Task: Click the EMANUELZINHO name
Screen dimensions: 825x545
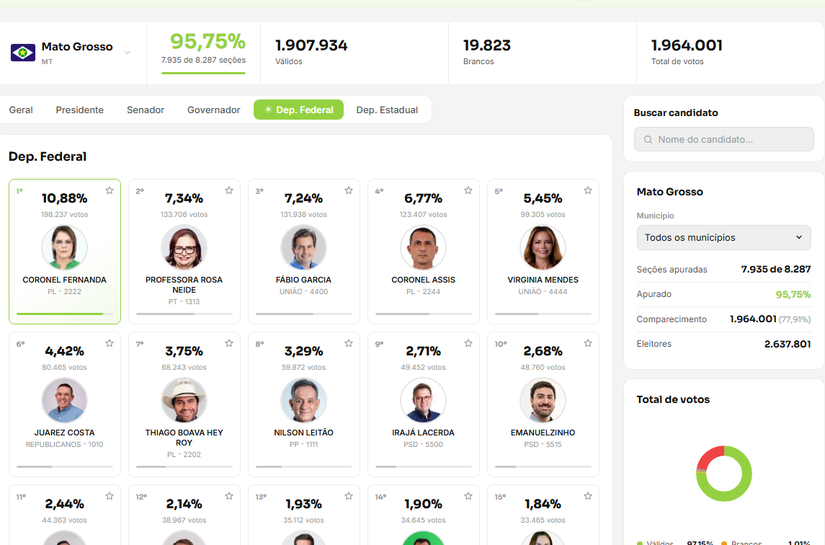Action: [x=543, y=432]
